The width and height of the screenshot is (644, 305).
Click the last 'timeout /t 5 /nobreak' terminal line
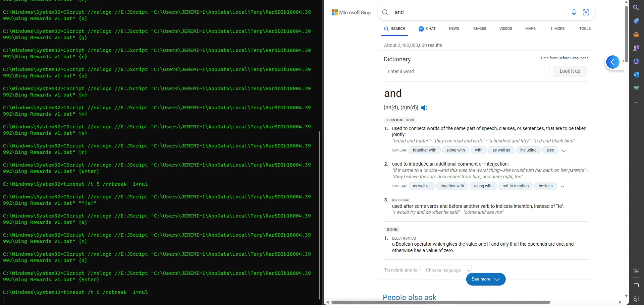click(75, 292)
